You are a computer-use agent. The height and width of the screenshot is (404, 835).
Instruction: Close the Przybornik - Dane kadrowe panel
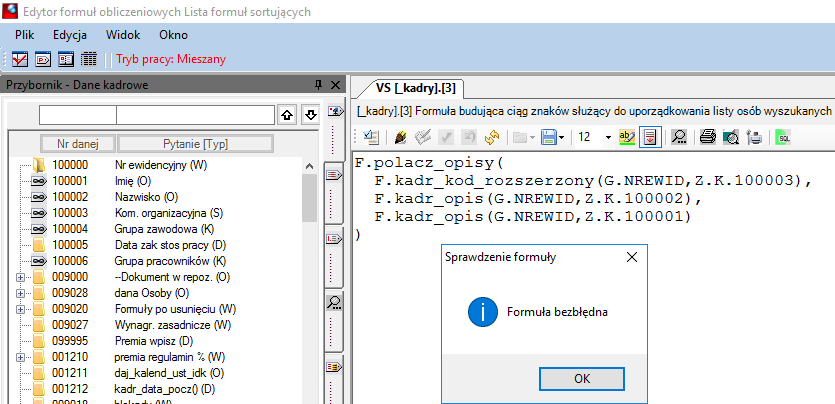(x=335, y=85)
